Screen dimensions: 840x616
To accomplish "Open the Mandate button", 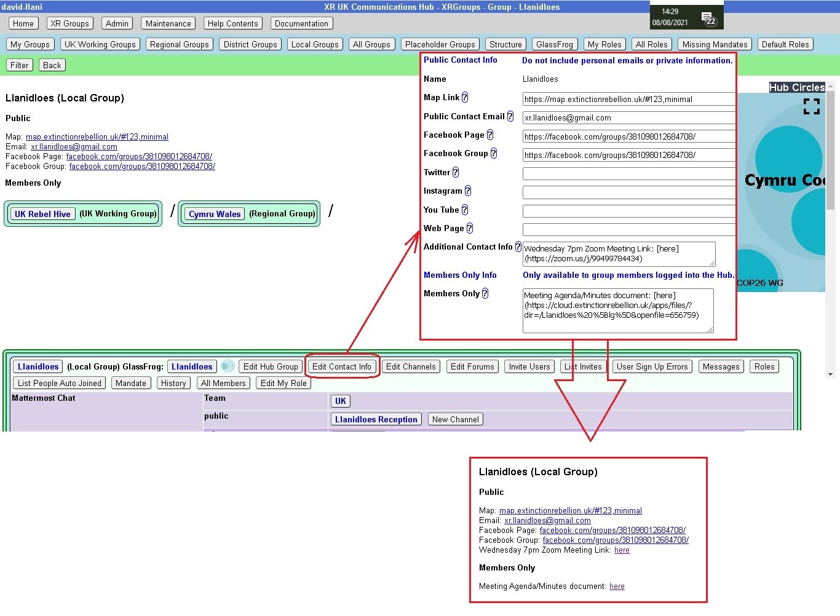I will tap(131, 383).
